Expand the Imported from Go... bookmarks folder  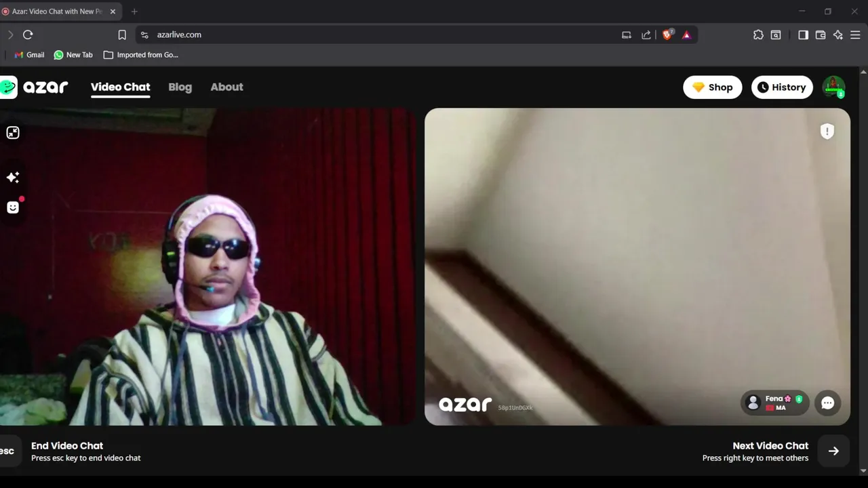tap(141, 55)
